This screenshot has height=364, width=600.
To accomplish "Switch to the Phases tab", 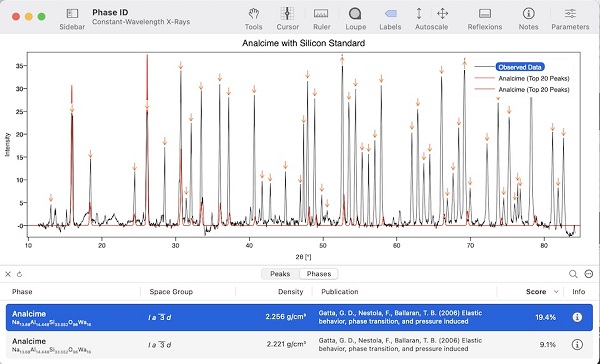I will pyautogui.click(x=319, y=274).
